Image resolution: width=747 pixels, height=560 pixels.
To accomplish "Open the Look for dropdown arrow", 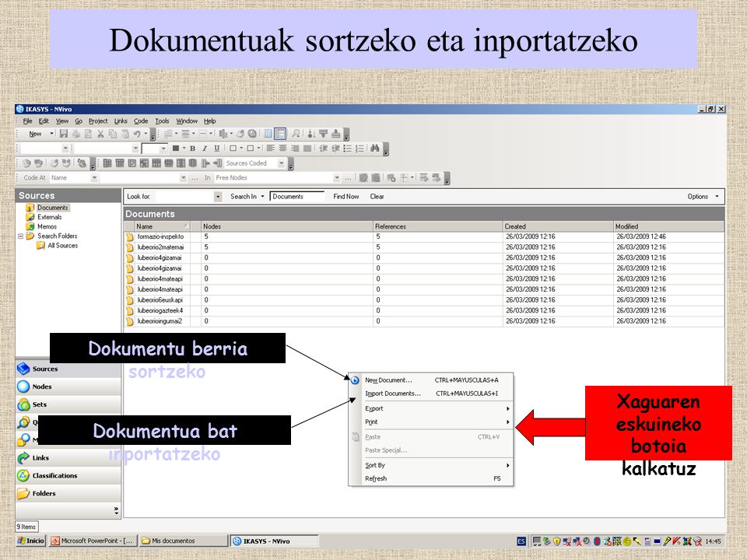I will (x=218, y=197).
